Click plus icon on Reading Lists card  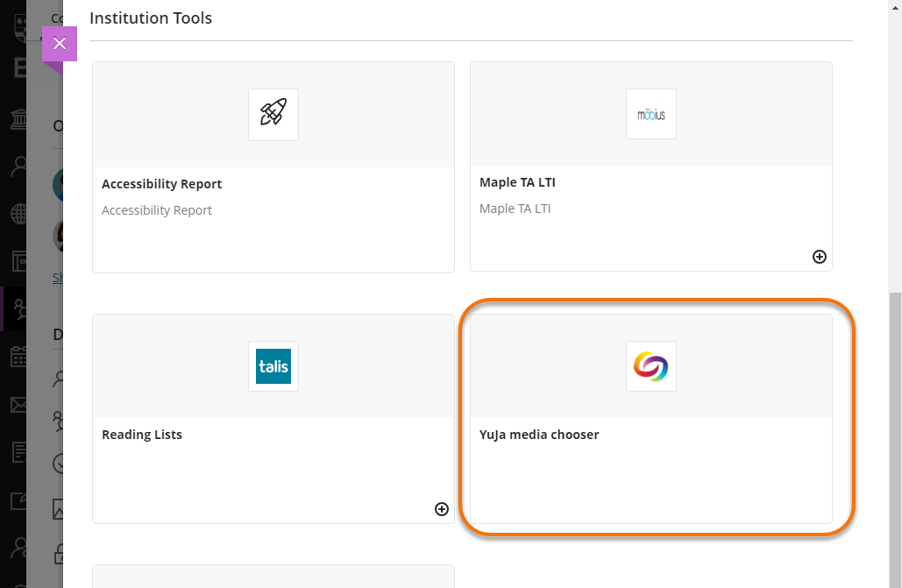point(442,509)
